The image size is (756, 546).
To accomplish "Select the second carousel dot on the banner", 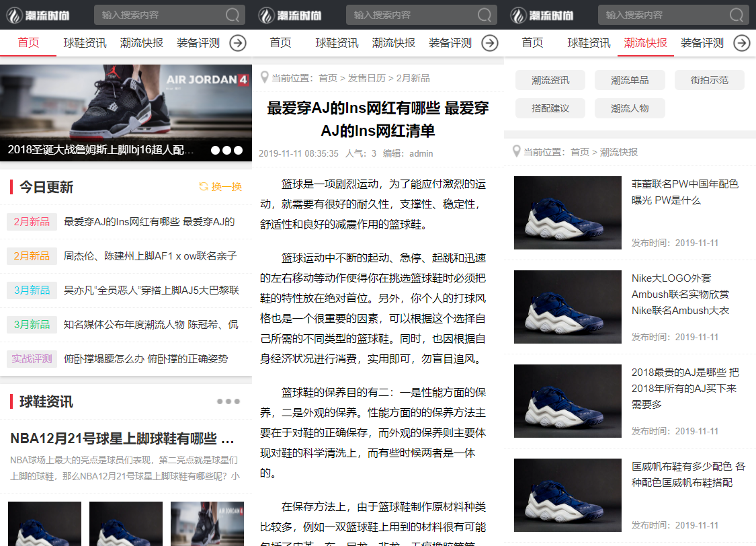I will [x=226, y=150].
